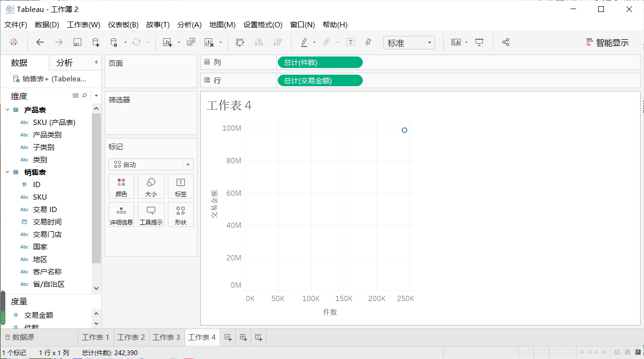Screen dimensions: 644x359
Task: Open the 工作表(W) menu
Action: tap(84, 25)
